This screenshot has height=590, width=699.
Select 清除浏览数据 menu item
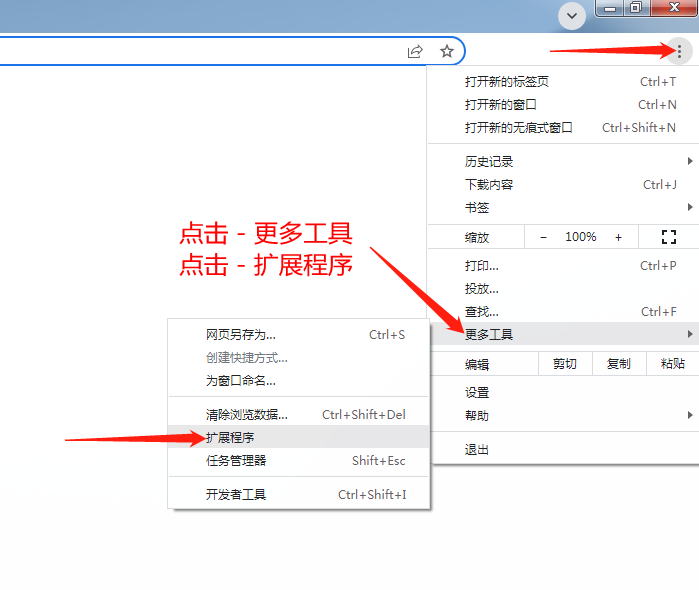[246, 414]
